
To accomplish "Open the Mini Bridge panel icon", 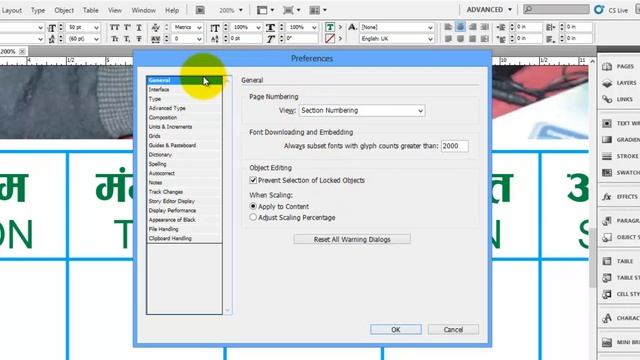I will tap(607, 342).
